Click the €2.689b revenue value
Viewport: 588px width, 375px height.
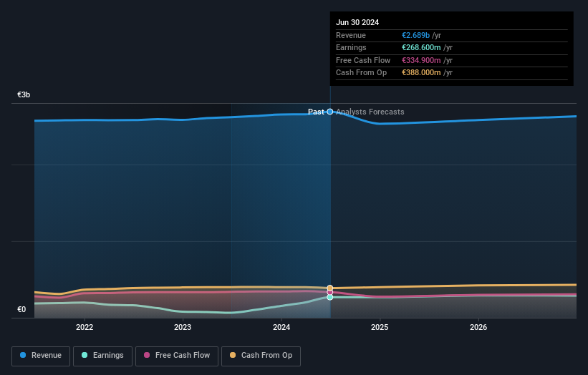point(415,35)
